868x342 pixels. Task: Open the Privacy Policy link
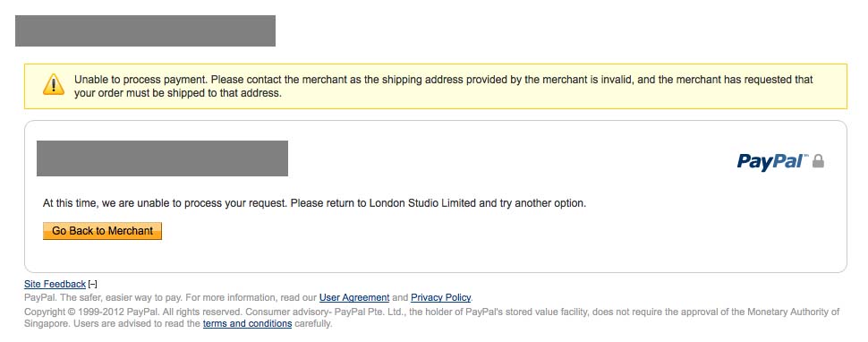pyautogui.click(x=440, y=298)
